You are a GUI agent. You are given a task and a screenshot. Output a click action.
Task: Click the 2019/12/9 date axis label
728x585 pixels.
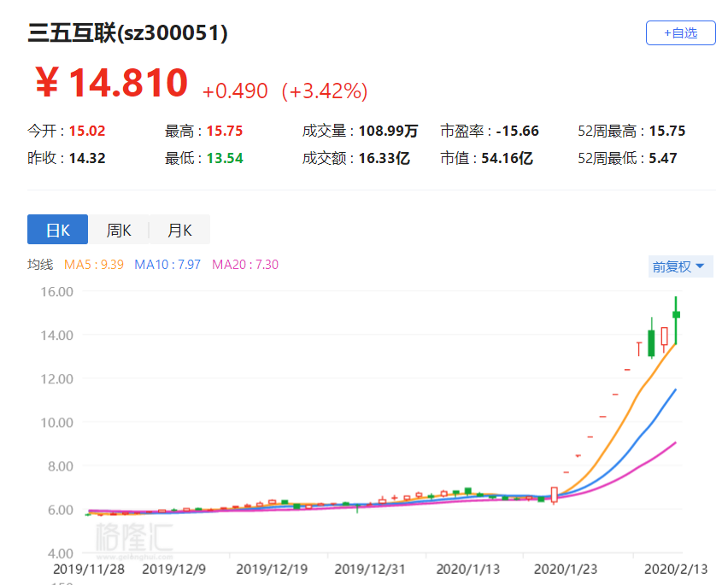click(x=173, y=570)
